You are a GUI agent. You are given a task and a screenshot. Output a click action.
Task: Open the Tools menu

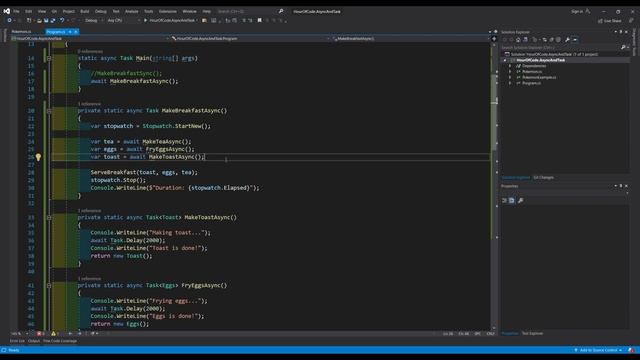coord(149,11)
